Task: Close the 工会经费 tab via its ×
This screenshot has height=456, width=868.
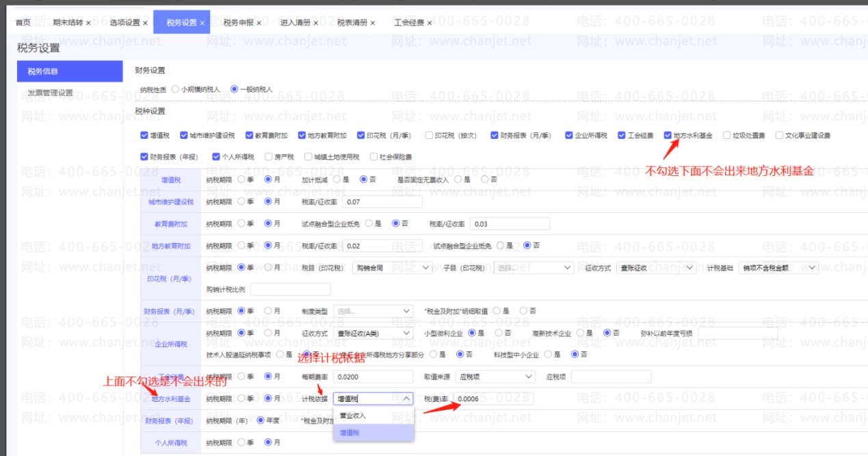Action: click(430, 23)
